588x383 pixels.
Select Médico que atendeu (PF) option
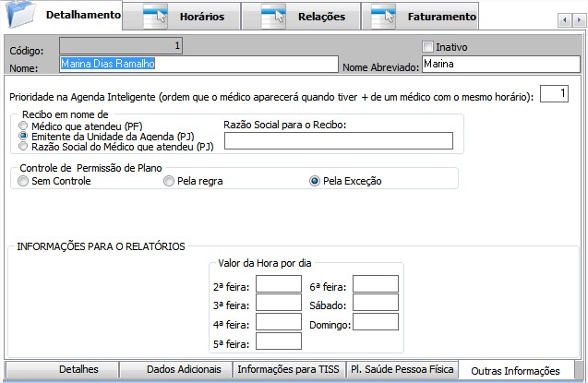point(24,125)
